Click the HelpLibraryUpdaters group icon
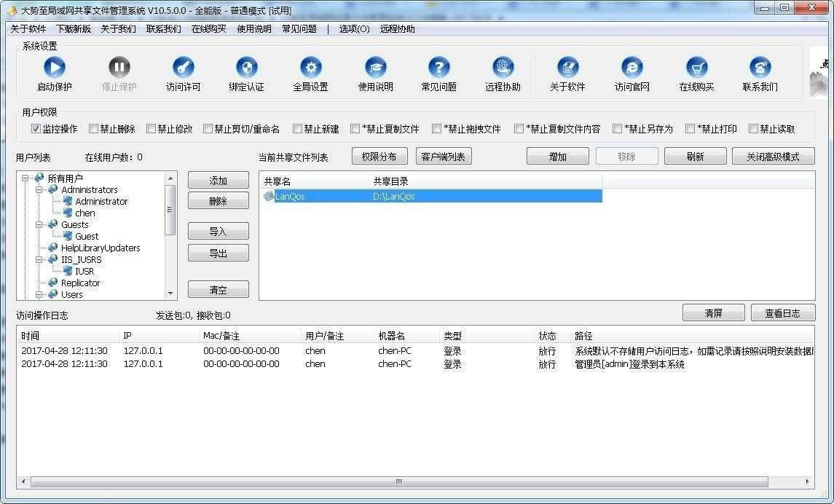 (52, 248)
